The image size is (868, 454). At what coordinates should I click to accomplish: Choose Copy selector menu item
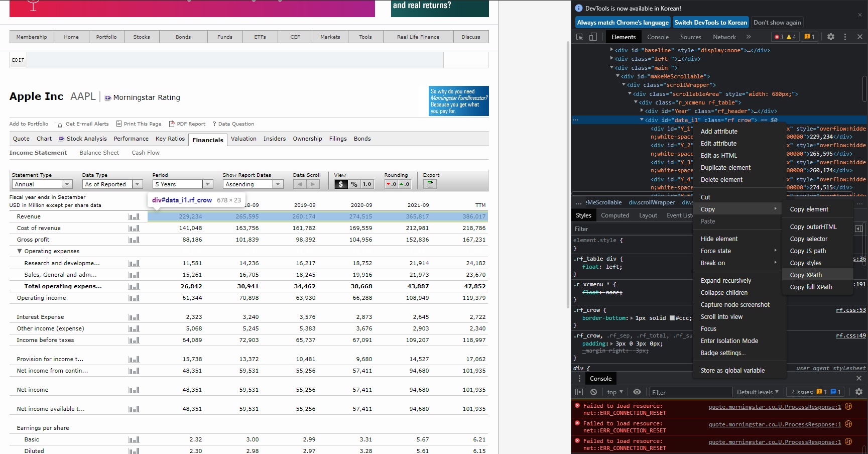point(818,239)
